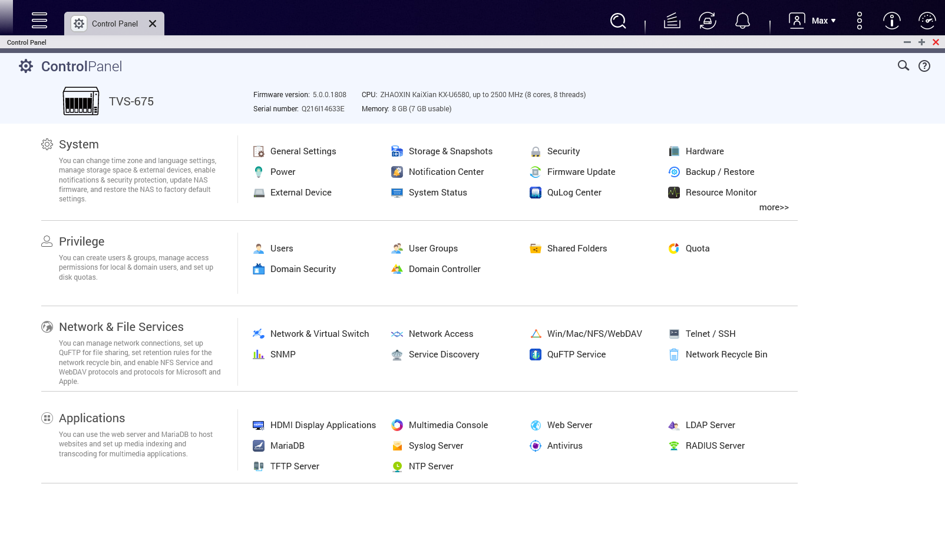Viewport: 945px width, 560px height.
Task: Click the notification bell icon
Action: [x=742, y=21]
